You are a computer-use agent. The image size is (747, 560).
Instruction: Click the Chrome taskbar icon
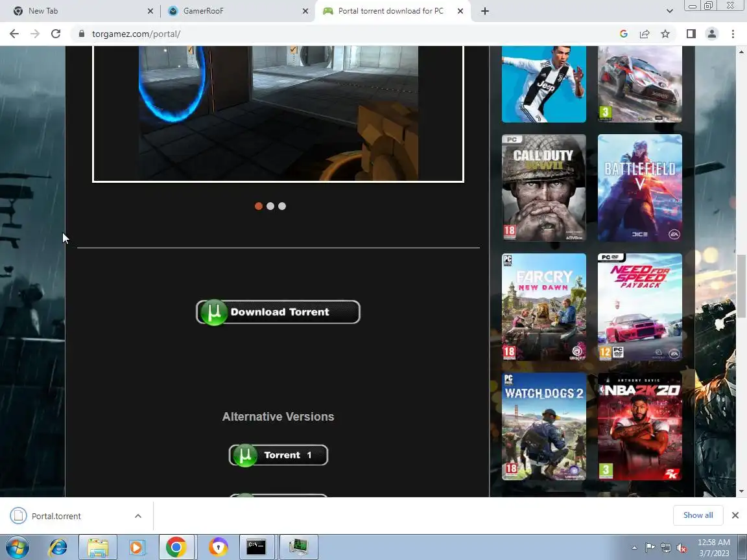pos(176,548)
